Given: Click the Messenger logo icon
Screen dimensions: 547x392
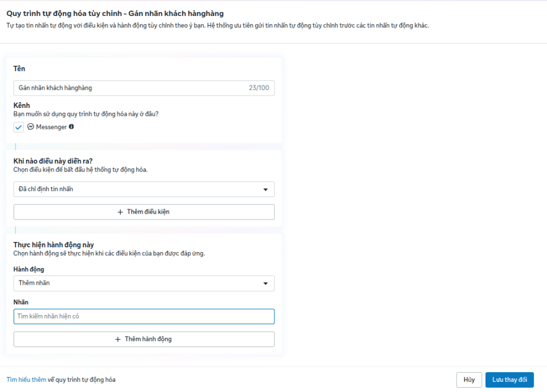Looking at the screenshot, I should 30,127.
